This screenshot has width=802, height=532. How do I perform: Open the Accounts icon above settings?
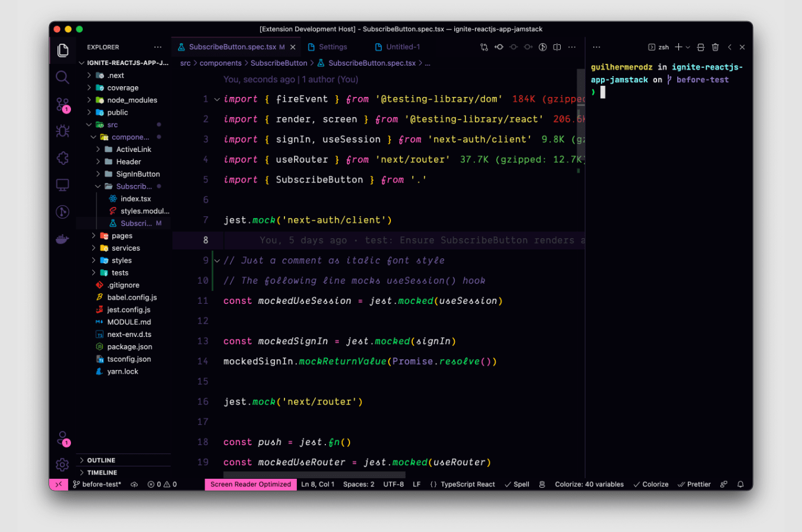pos(62,437)
